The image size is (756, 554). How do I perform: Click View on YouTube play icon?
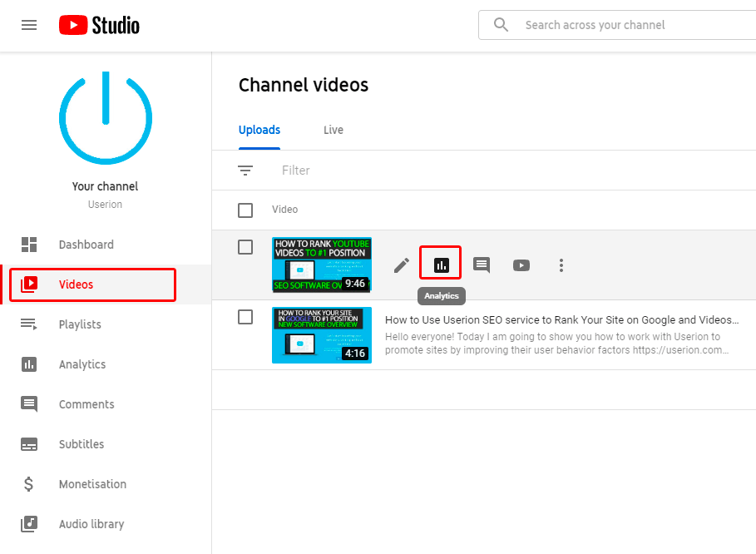tap(521, 265)
